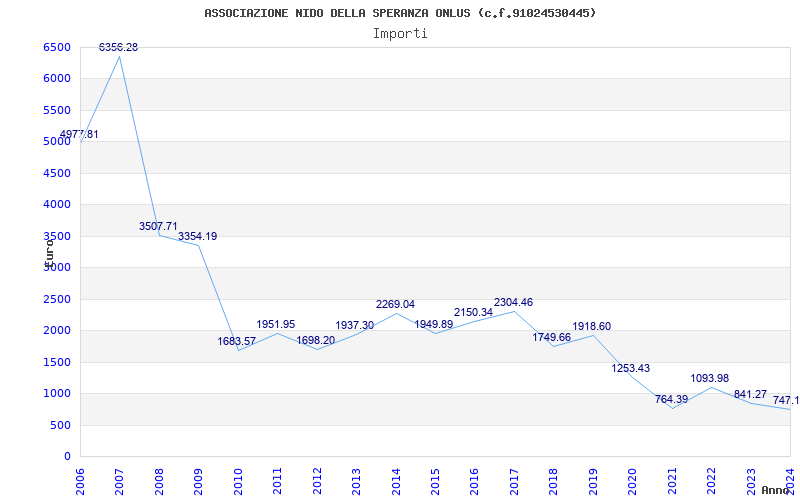
Task: Click the 1749.66 data label
Action: [x=552, y=337]
